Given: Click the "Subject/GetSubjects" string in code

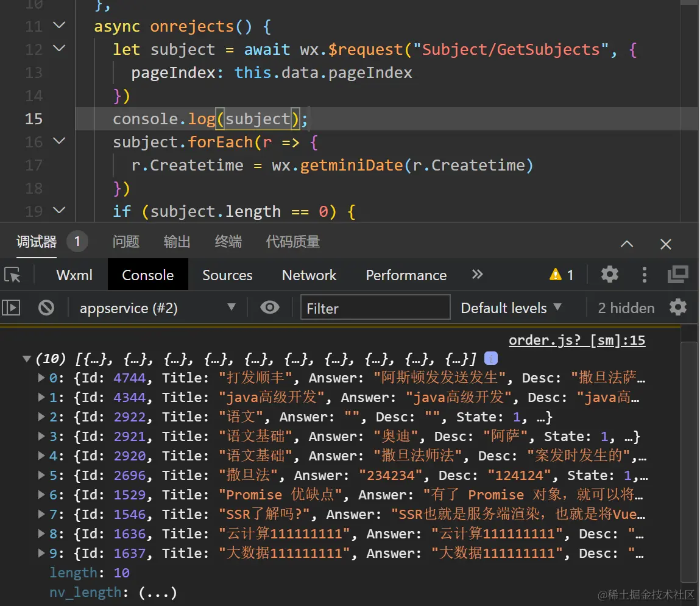Looking at the screenshot, I should [x=511, y=49].
